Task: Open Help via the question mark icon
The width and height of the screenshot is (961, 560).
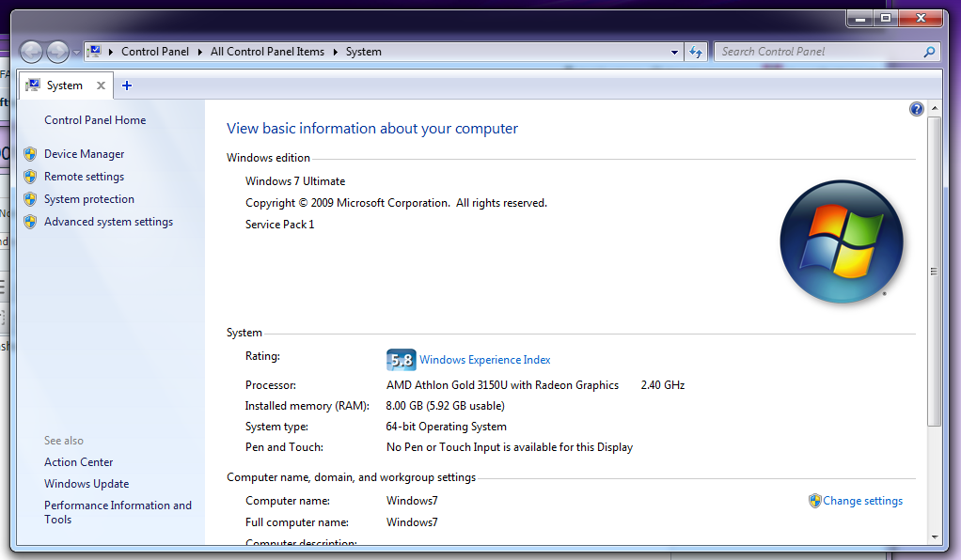Action: (x=917, y=109)
